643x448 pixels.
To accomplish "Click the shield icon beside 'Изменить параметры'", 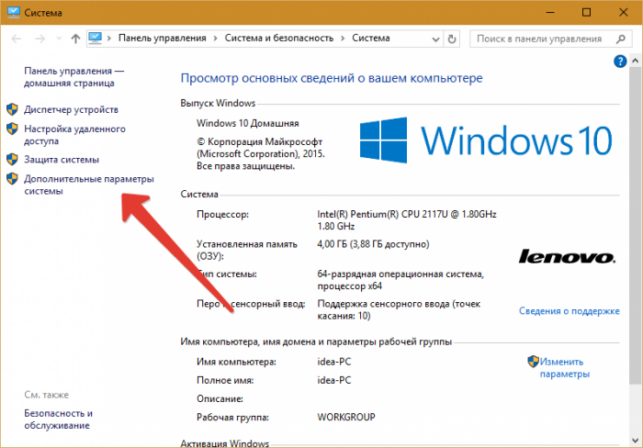I will 533,361.
